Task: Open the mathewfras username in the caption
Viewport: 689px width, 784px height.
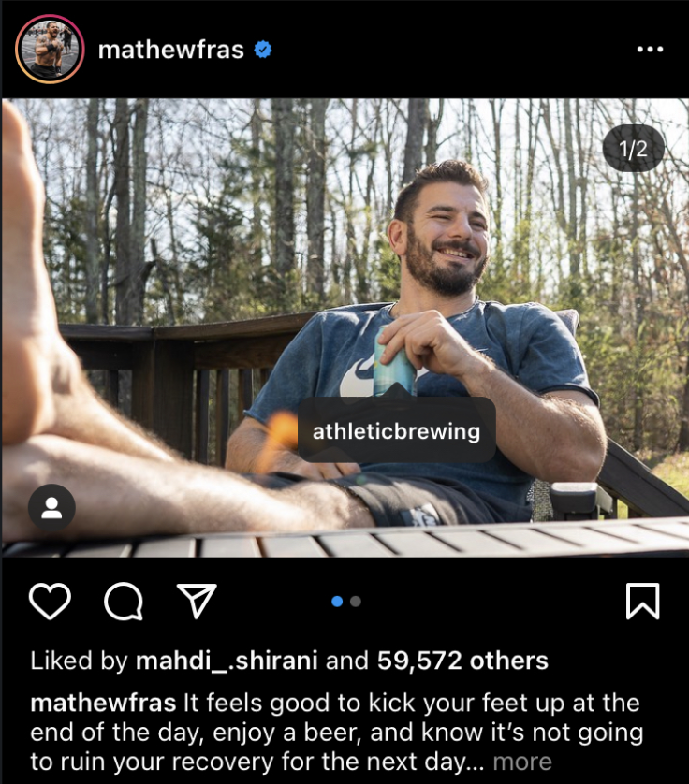Action: click(103, 703)
